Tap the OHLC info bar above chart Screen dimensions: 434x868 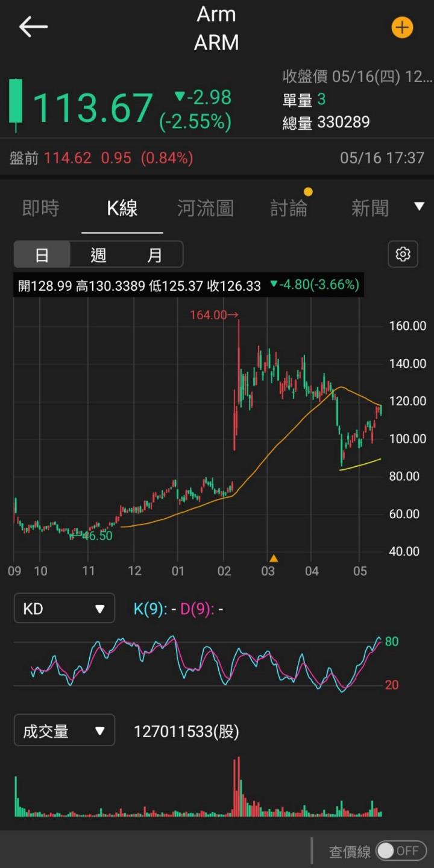click(x=189, y=285)
